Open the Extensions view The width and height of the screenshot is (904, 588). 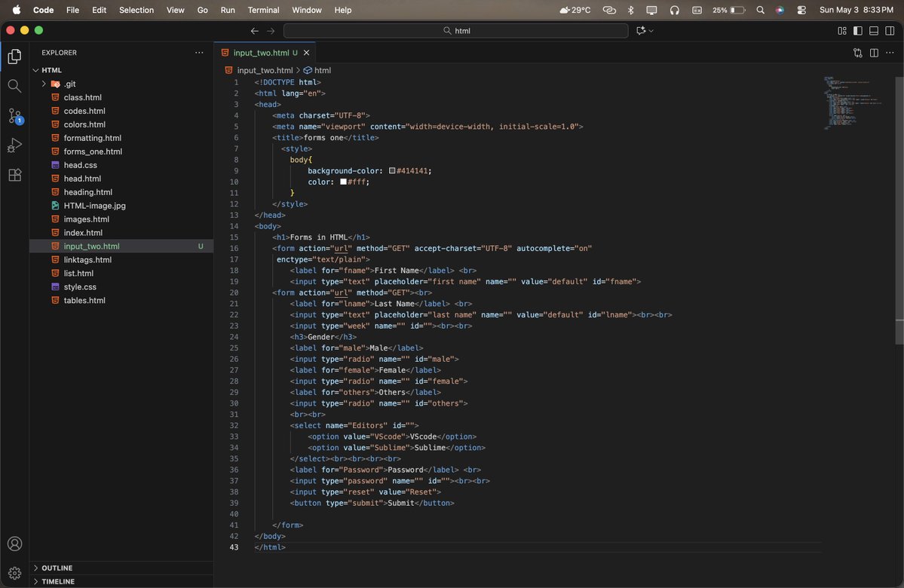pyautogui.click(x=14, y=175)
